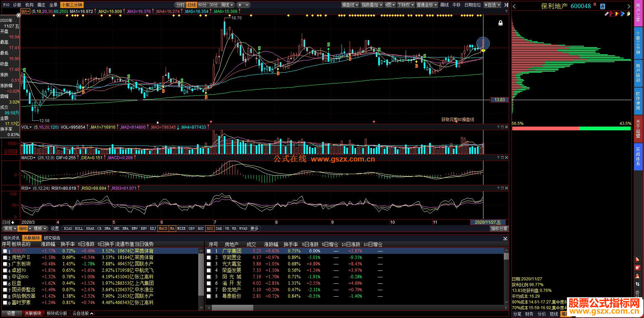Viewport: 644px width, 318px height.
Task: Open the 模板 dropdown
Action: (x=40, y=228)
